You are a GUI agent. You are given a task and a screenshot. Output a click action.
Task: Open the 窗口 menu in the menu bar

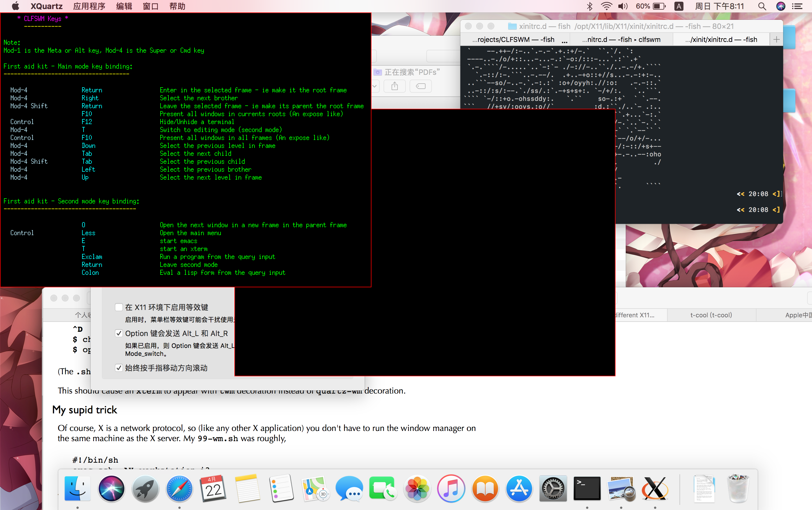150,6
